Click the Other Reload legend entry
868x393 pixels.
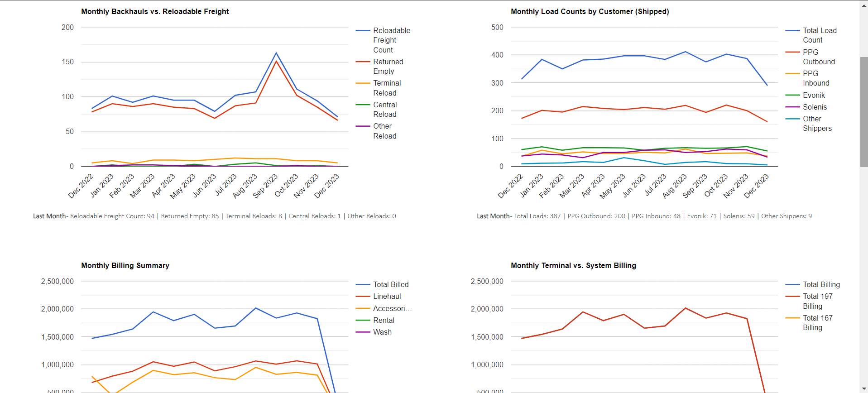(377, 131)
